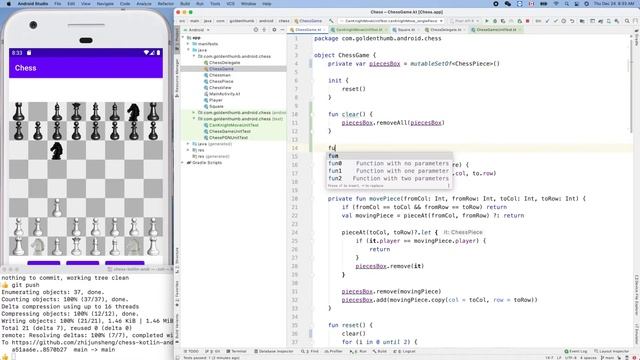640x360 pixels.
Task: Choose fun0 completion suggestion
Action: point(388,163)
